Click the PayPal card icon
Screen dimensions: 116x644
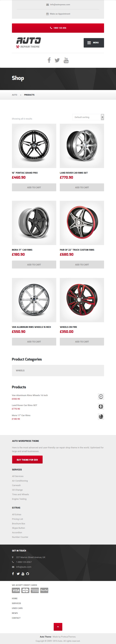(x=44, y=590)
